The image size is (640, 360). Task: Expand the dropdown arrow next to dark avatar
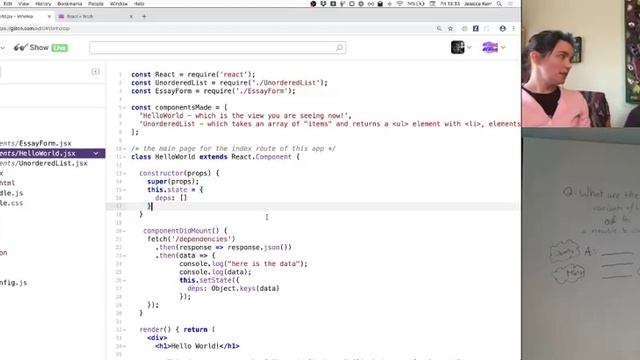pyautogui.click(x=469, y=48)
